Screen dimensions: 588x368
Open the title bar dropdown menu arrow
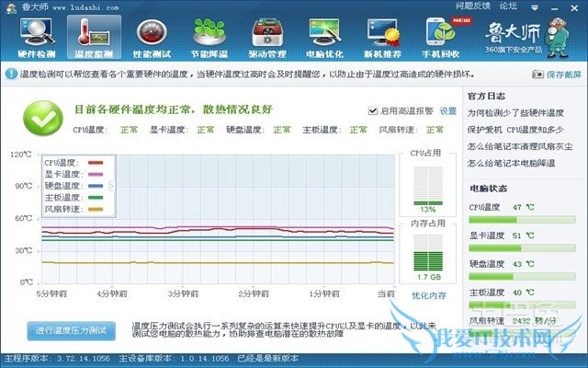(x=535, y=8)
